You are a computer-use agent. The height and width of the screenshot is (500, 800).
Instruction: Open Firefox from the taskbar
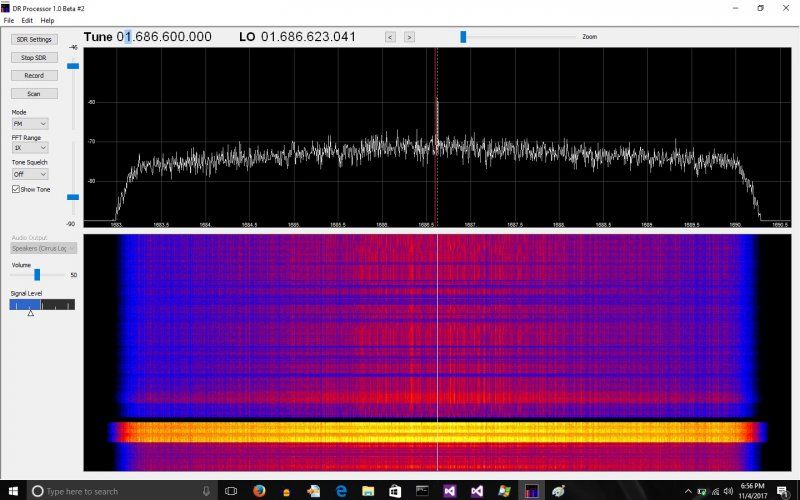[259, 491]
